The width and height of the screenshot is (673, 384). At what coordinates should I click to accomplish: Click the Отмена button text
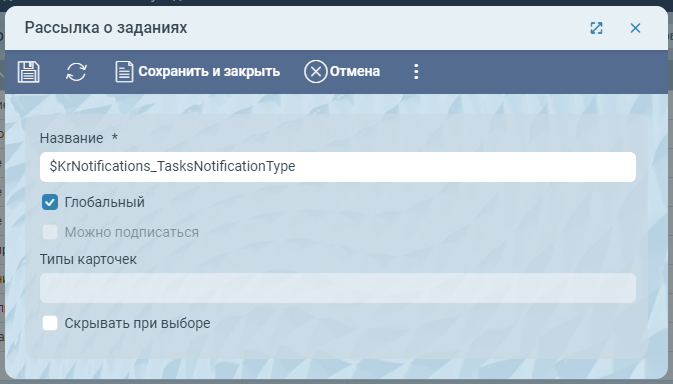click(x=355, y=71)
